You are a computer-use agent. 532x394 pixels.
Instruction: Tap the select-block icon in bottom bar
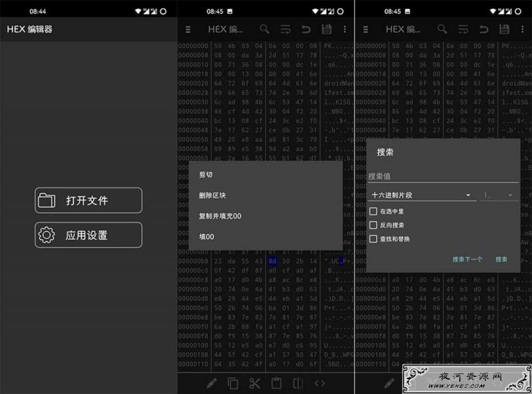point(298,384)
